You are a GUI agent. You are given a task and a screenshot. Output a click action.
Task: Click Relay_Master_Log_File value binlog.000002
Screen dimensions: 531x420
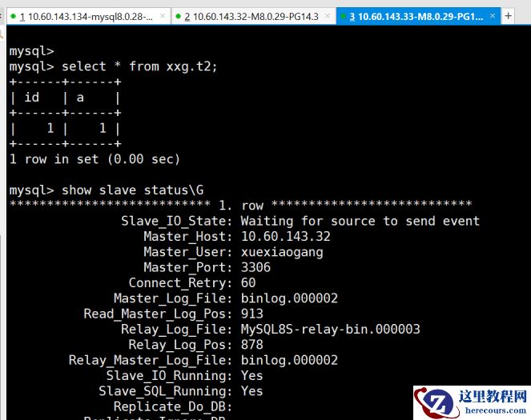(x=289, y=360)
